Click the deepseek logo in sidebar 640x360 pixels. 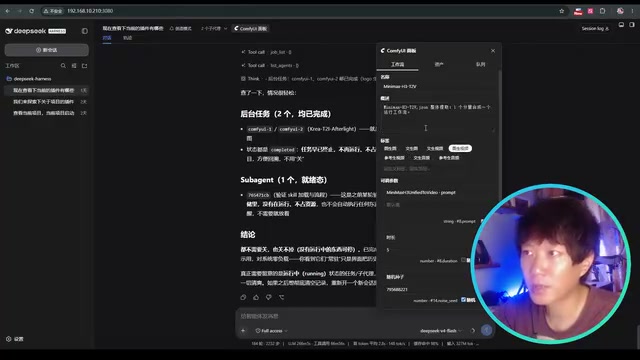pyautogui.click(x=35, y=31)
